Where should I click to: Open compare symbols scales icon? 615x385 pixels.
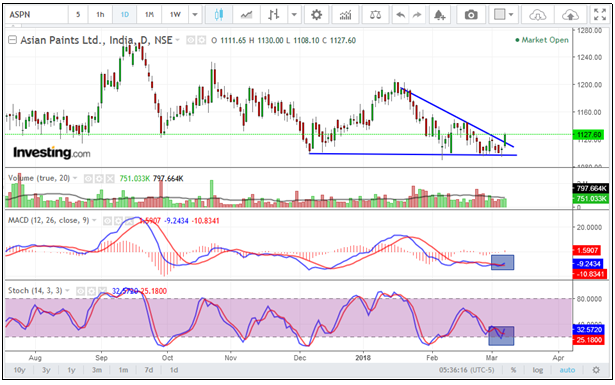pyautogui.click(x=375, y=15)
